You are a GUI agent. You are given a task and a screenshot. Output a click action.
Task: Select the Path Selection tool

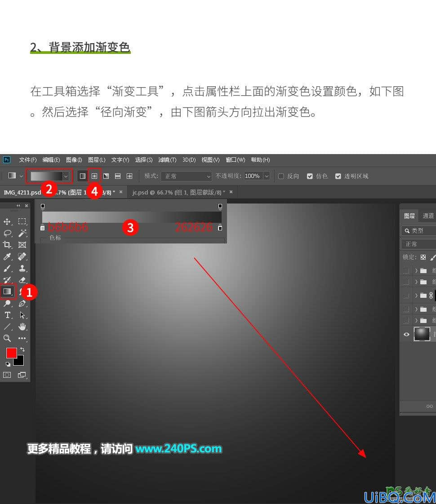coord(22,315)
